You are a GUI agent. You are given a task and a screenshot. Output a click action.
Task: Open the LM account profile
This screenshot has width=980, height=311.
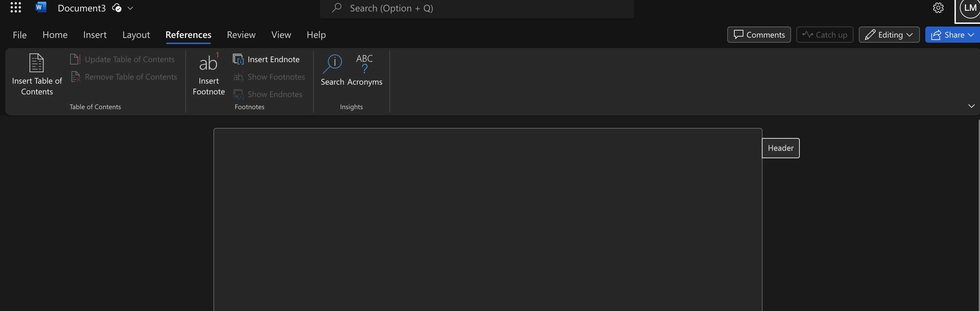(970, 8)
